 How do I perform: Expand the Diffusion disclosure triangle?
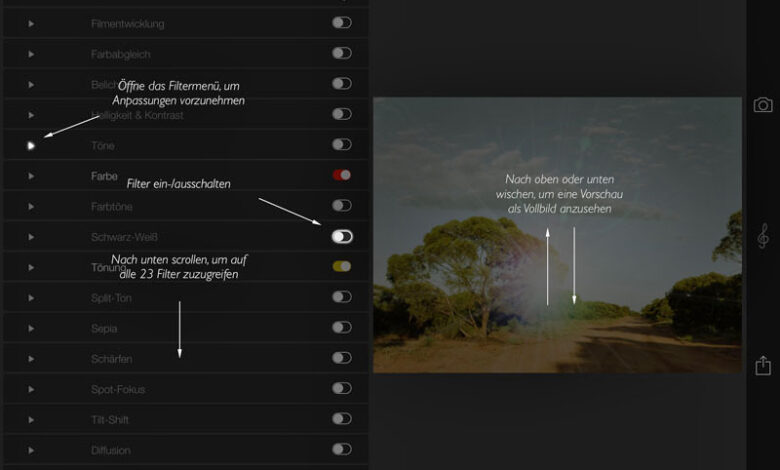(31, 451)
